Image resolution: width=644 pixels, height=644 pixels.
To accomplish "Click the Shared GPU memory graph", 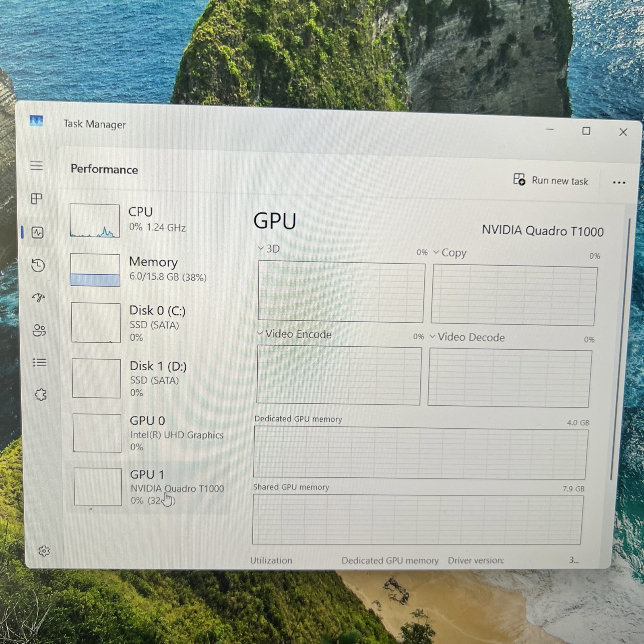I will 418,520.
